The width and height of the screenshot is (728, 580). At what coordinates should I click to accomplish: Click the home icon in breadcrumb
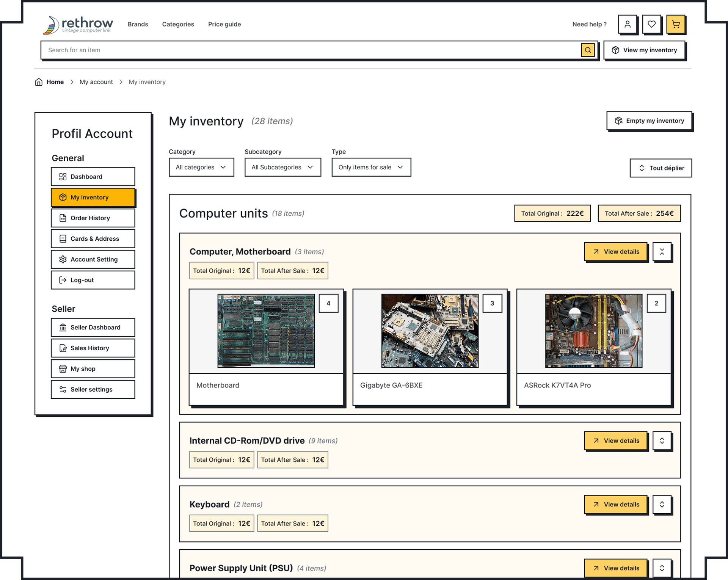click(39, 82)
